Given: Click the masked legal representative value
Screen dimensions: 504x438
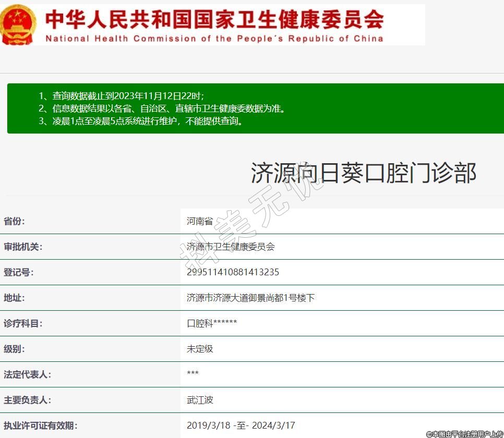Looking at the screenshot, I should pos(193,374).
